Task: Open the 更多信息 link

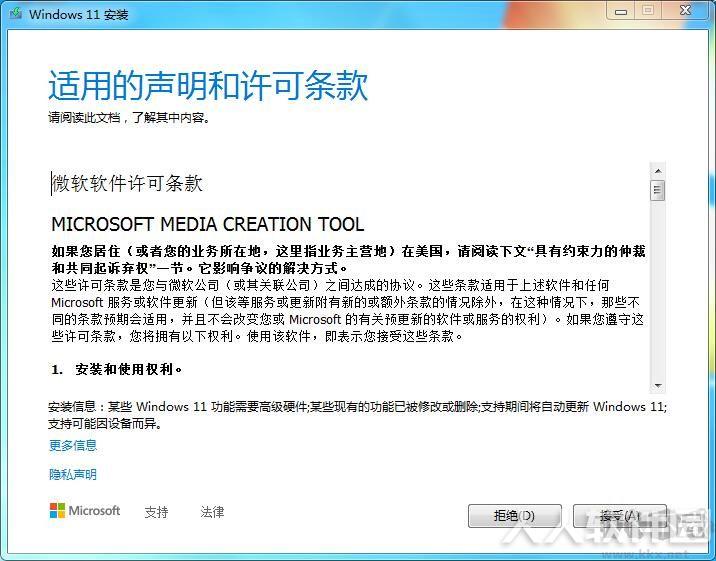Action: 73,445
